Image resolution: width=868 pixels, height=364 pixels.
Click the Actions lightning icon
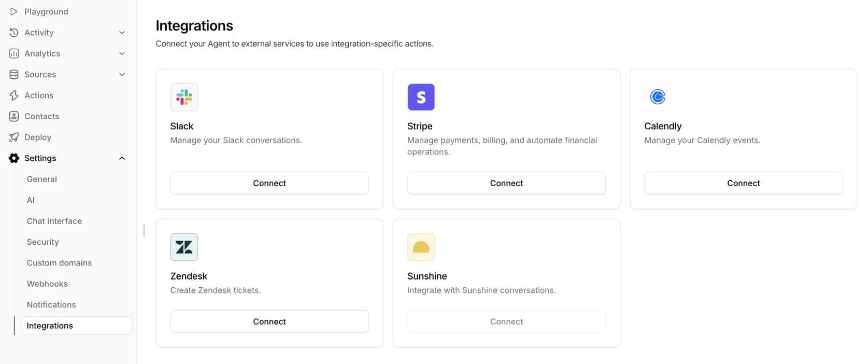(14, 95)
